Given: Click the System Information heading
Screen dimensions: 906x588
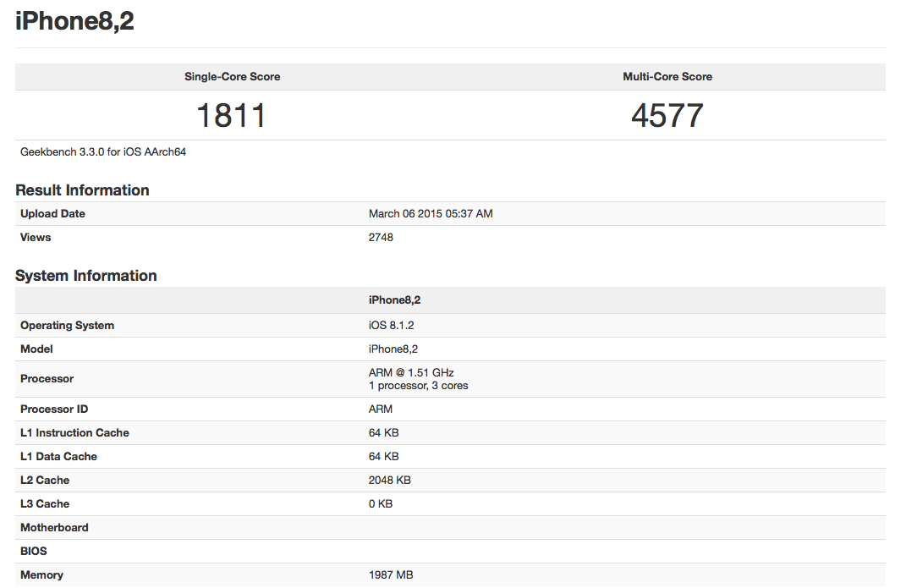Looking at the screenshot, I should click(86, 276).
